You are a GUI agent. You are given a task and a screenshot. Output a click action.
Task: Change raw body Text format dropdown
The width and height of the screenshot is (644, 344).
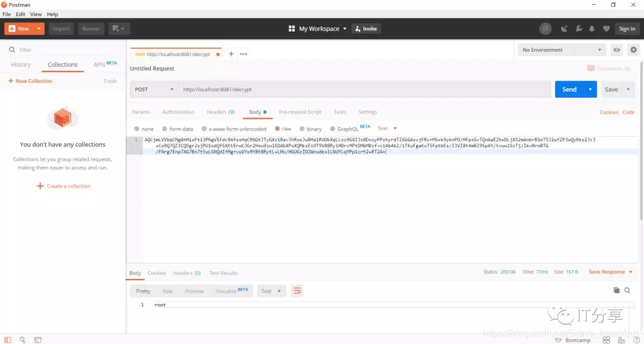(387, 129)
